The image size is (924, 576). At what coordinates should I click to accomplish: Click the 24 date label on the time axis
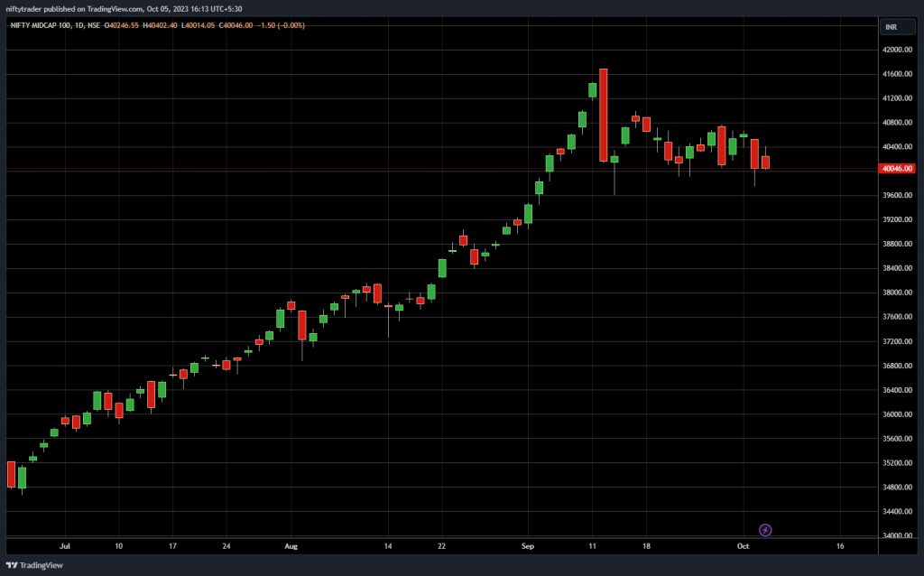(x=226, y=546)
